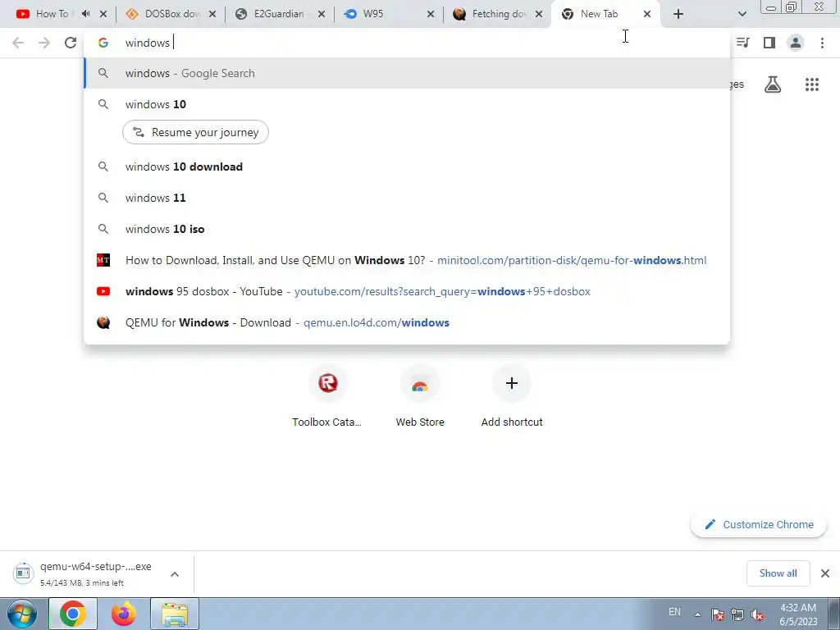Image resolution: width=840 pixels, height=630 pixels.
Task: Click the Add shortcut tile
Action: [512, 396]
